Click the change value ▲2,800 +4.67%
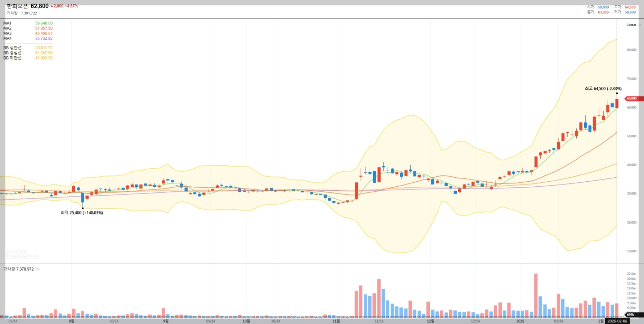Screen dimensions: 644x324 point(64,6)
